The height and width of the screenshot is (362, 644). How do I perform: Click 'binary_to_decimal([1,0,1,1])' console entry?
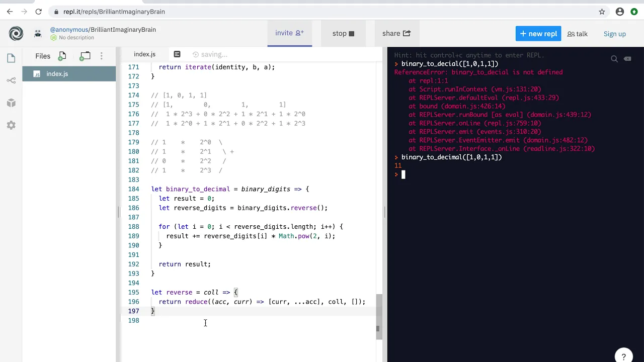tap(451, 157)
